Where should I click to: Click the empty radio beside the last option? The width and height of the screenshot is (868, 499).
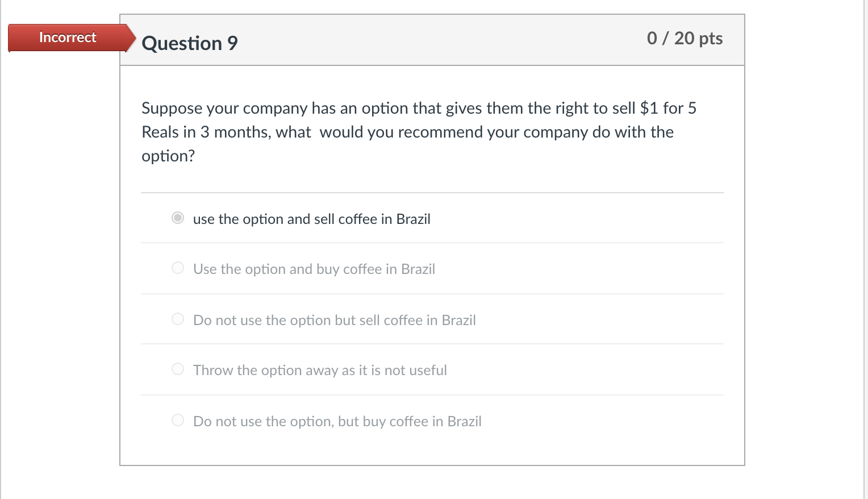pyautogui.click(x=177, y=420)
